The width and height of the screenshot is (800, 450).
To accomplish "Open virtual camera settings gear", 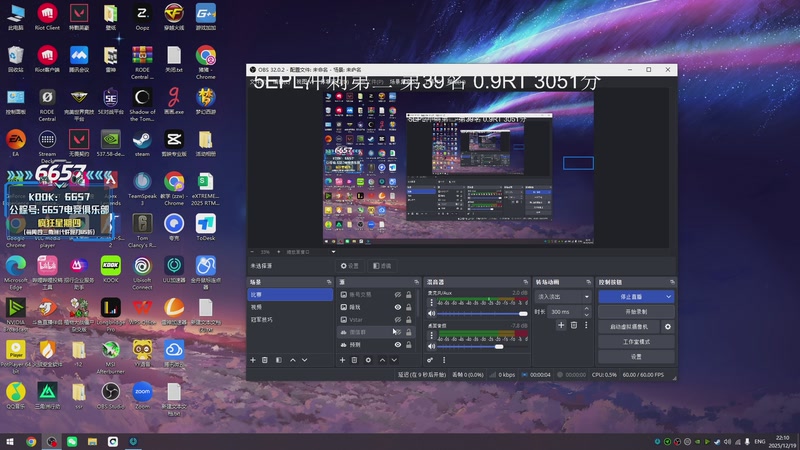I will (x=668, y=327).
